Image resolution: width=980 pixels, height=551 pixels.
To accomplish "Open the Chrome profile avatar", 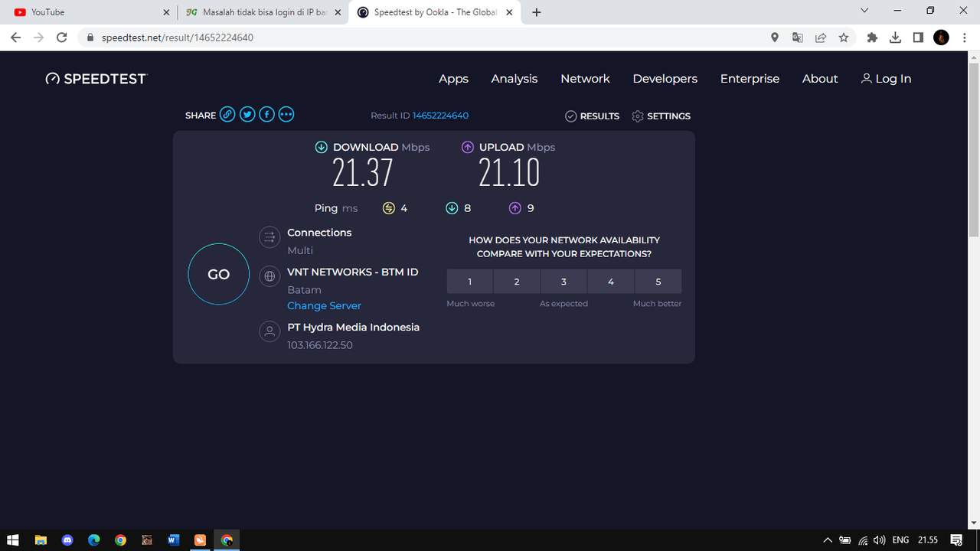I will click(x=942, y=37).
